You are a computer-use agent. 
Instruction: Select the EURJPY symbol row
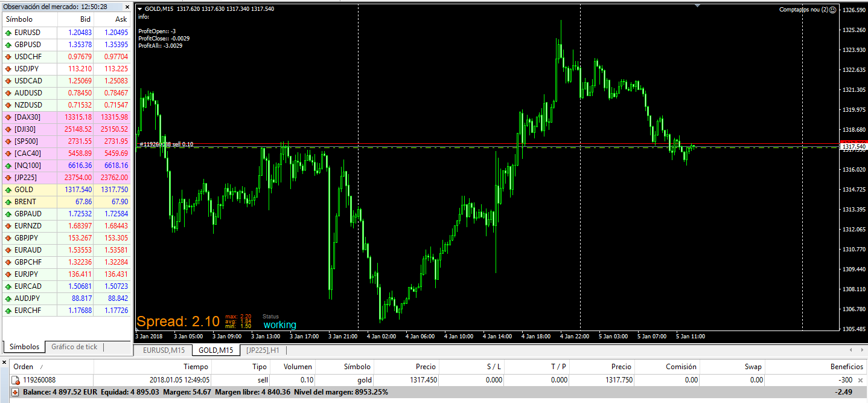(66, 274)
